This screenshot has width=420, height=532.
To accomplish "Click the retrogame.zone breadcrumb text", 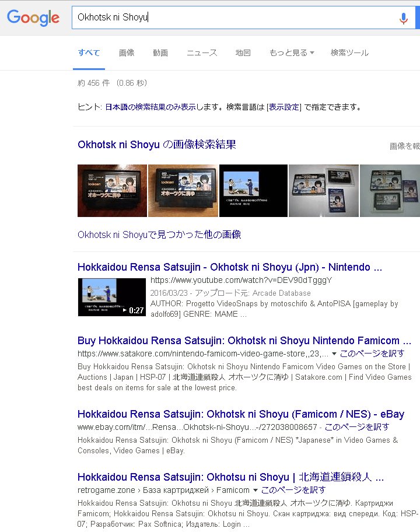I will coord(163,490).
